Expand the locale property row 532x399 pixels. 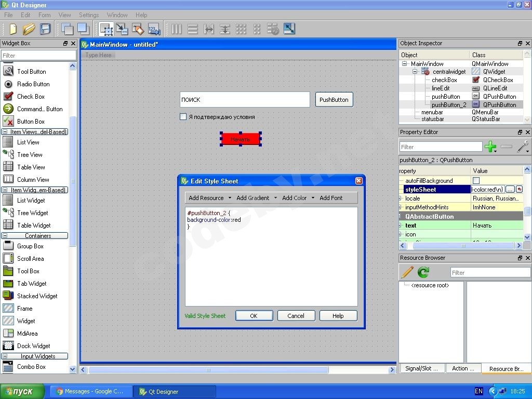click(401, 198)
